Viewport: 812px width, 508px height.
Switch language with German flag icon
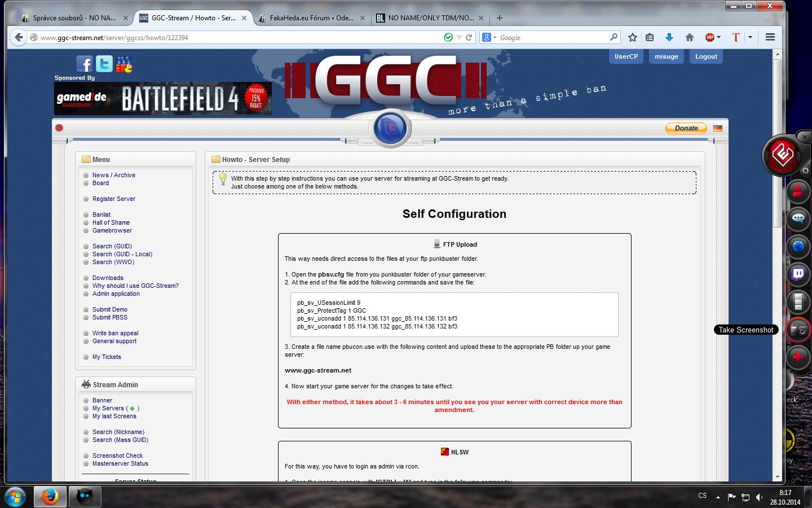[718, 128]
